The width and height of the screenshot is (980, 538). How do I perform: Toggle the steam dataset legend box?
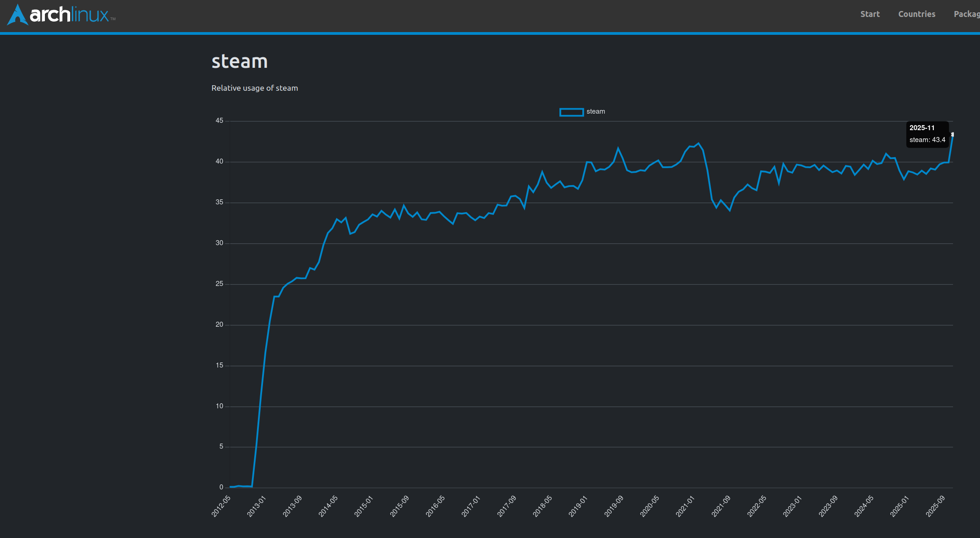pos(571,112)
